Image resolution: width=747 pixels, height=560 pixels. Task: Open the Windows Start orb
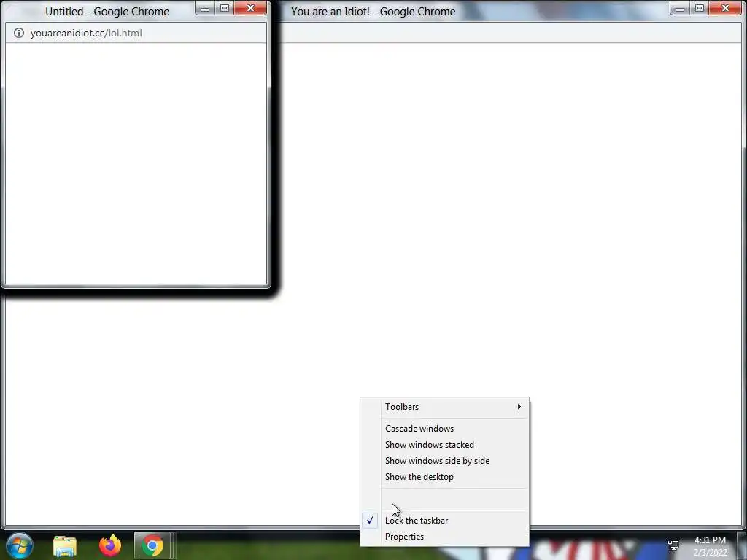20,545
